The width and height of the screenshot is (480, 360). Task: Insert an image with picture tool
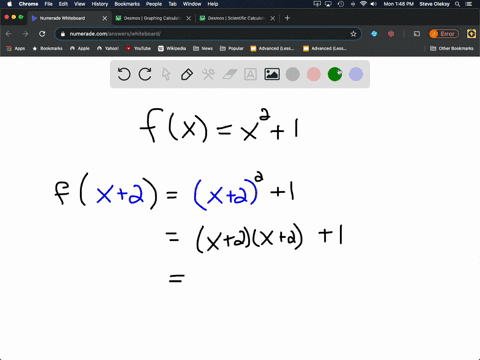272,74
